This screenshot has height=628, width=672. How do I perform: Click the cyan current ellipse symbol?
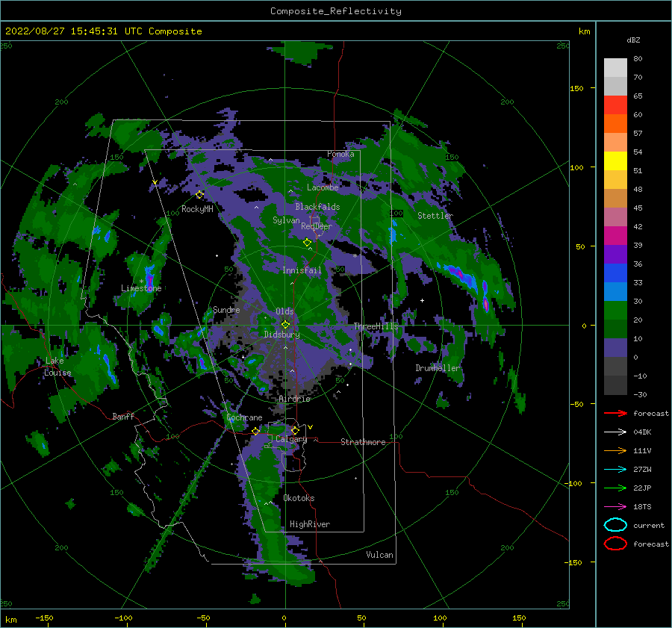coord(615,525)
